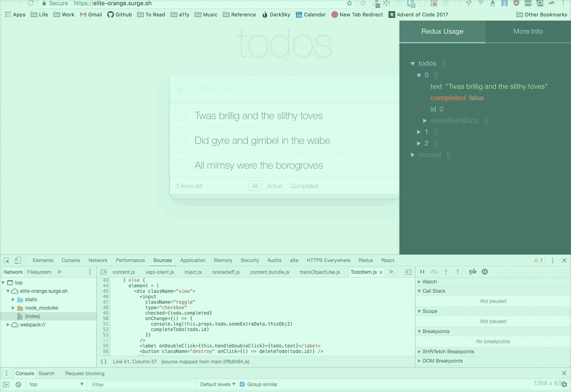The height and width of the screenshot is (392, 571).
Task: Collapse the todo item 0 node
Action: [419, 75]
